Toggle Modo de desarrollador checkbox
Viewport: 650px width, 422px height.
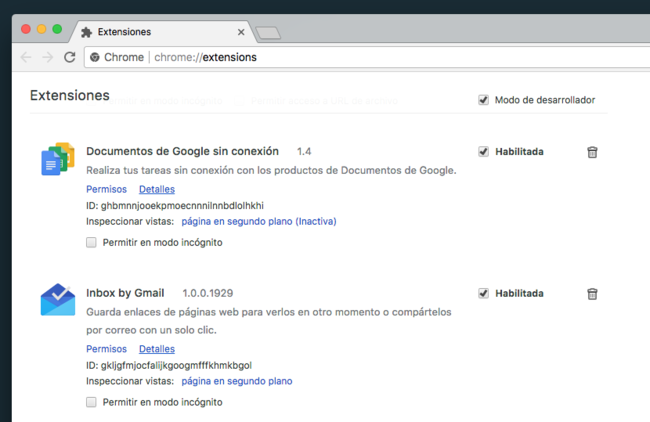click(483, 100)
